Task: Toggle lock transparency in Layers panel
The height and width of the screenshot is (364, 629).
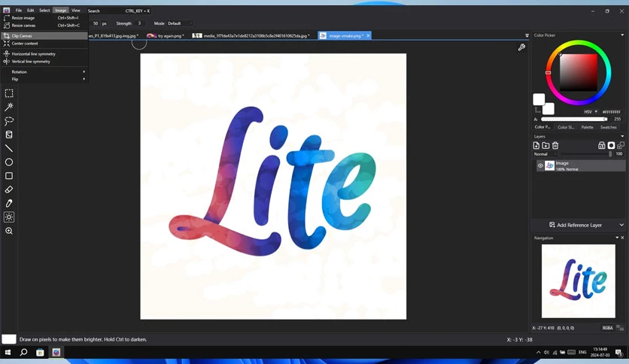Action: click(x=601, y=145)
